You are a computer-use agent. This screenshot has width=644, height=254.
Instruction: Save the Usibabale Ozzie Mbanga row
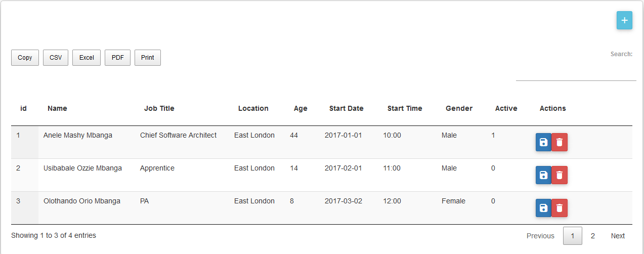click(543, 176)
